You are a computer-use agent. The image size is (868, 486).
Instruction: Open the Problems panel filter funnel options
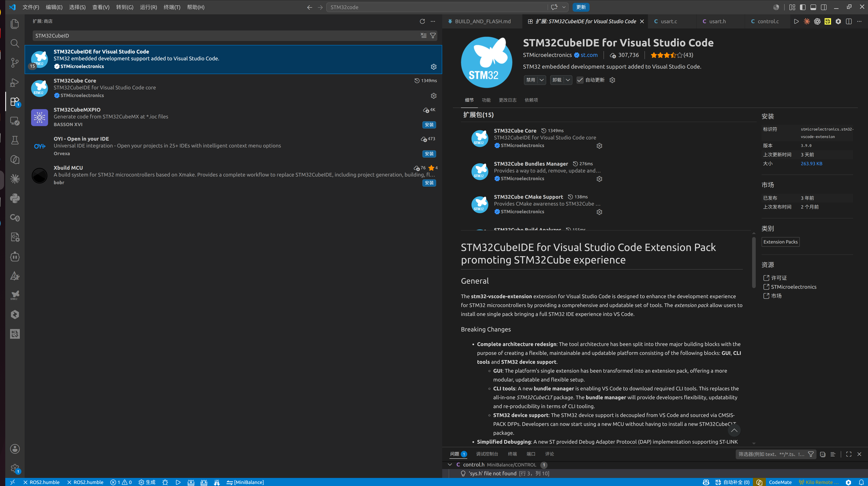[x=811, y=454]
